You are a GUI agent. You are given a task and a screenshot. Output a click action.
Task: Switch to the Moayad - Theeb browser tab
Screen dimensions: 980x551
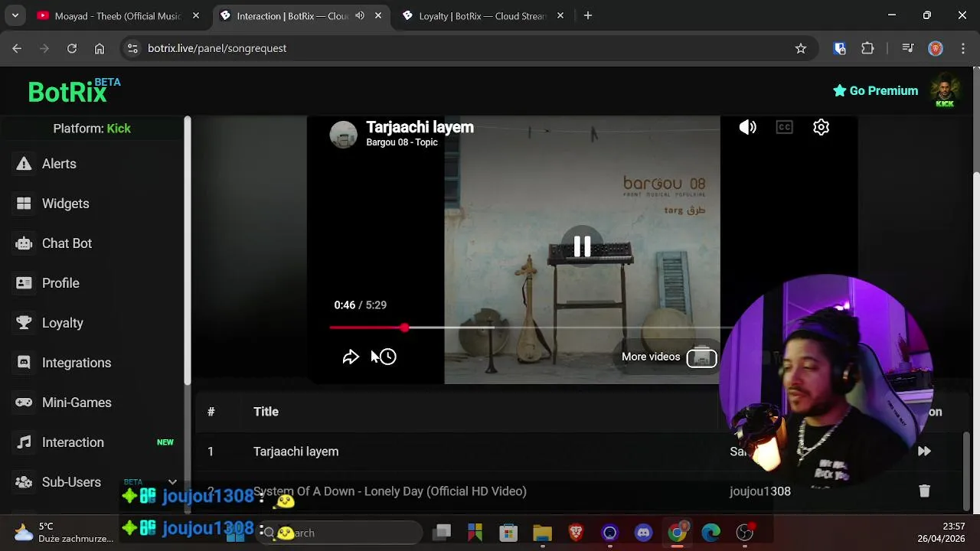tap(119, 15)
